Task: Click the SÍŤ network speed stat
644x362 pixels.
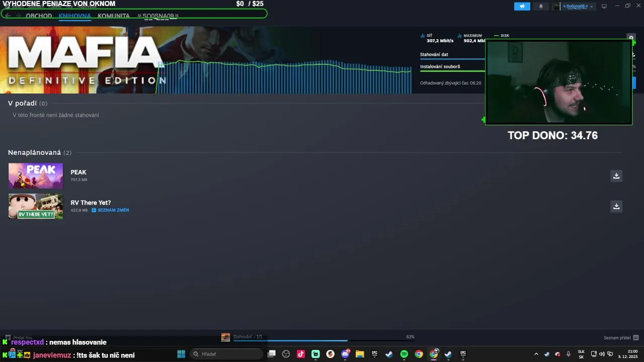Action: tap(437, 38)
